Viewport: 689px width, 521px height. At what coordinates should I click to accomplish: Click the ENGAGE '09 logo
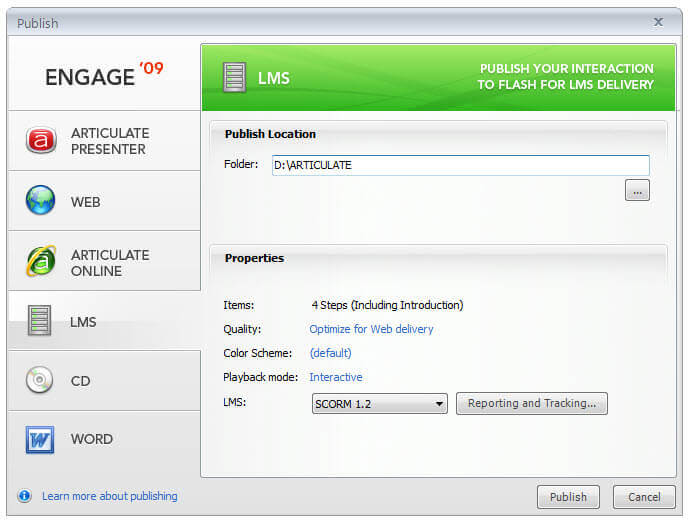click(104, 75)
